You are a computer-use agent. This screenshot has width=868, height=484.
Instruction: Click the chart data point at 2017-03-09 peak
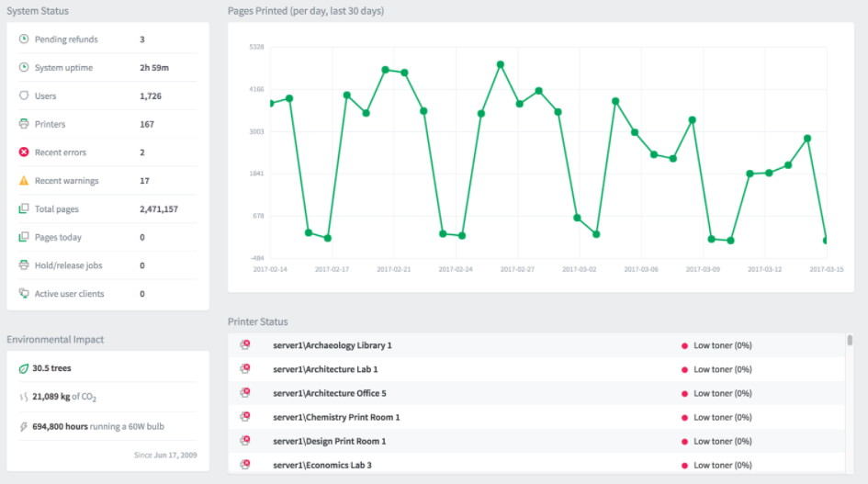click(x=692, y=120)
